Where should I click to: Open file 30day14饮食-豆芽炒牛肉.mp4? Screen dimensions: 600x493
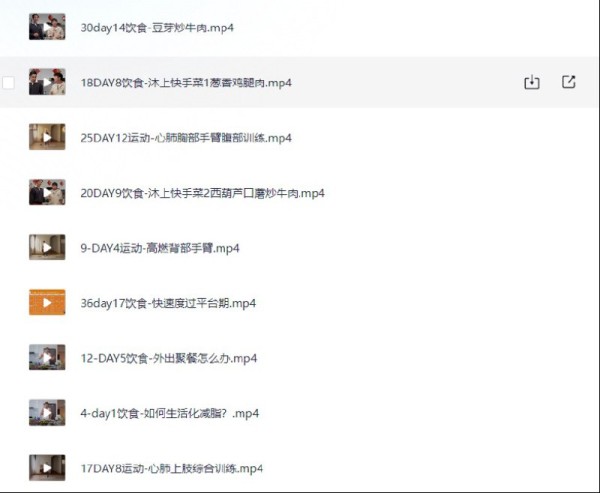point(157,28)
